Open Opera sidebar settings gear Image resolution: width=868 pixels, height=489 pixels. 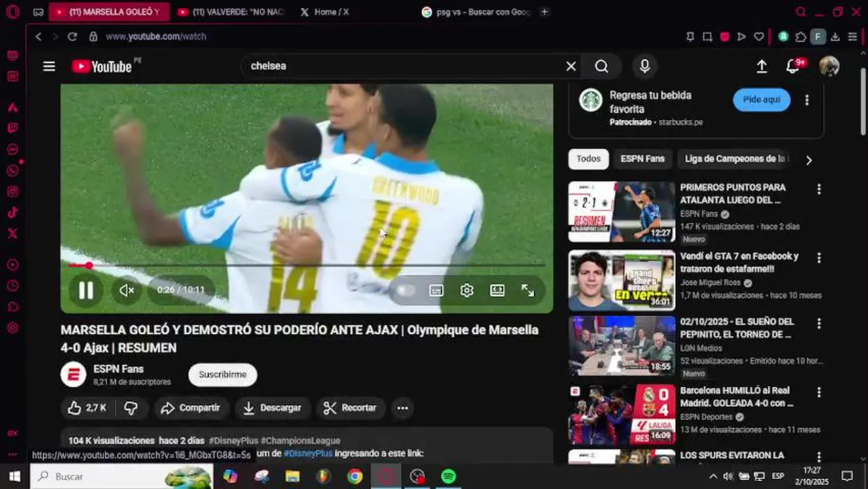12,328
